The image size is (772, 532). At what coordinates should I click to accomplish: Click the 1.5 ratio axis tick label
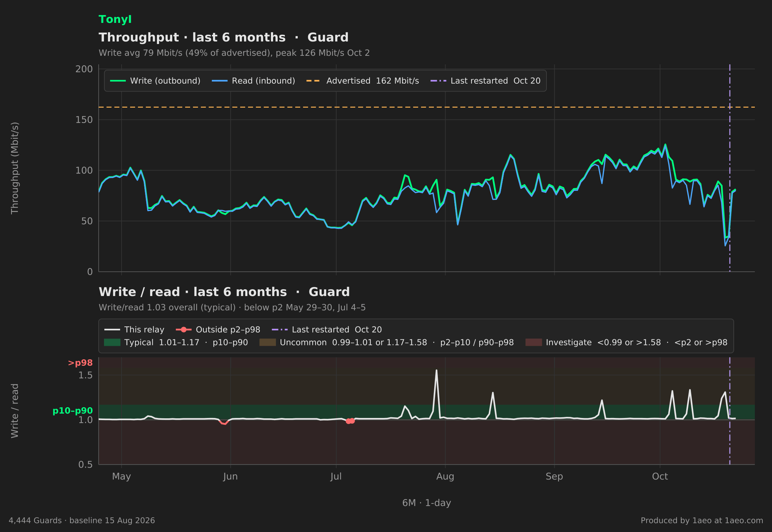85,375
